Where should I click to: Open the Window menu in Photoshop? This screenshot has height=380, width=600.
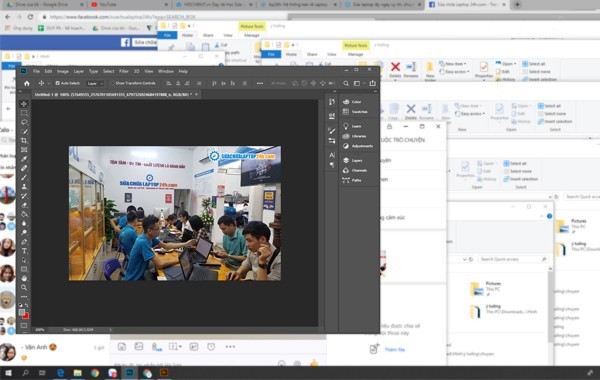(x=166, y=71)
